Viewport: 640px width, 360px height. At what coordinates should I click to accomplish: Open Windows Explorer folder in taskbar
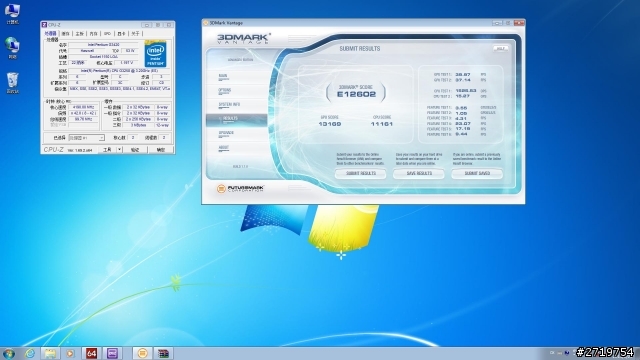pos(50,353)
